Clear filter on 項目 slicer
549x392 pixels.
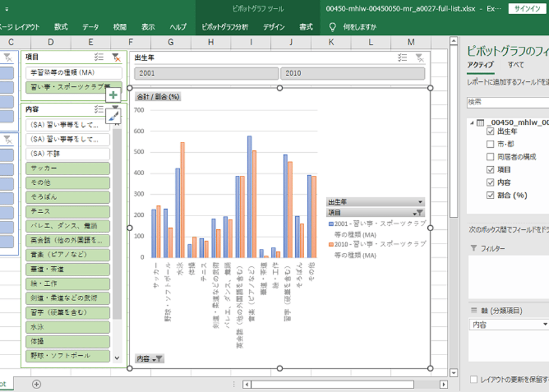(116, 57)
